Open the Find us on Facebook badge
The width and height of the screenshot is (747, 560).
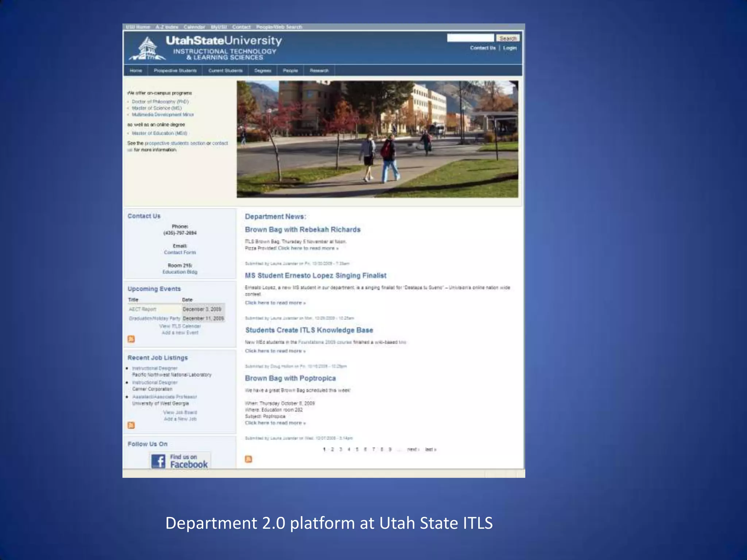180,461
